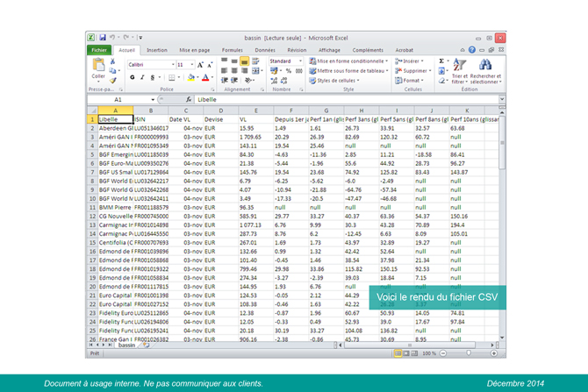588x392 pixels.
Task: Click the AutoSum sigma icon
Action: click(x=441, y=61)
